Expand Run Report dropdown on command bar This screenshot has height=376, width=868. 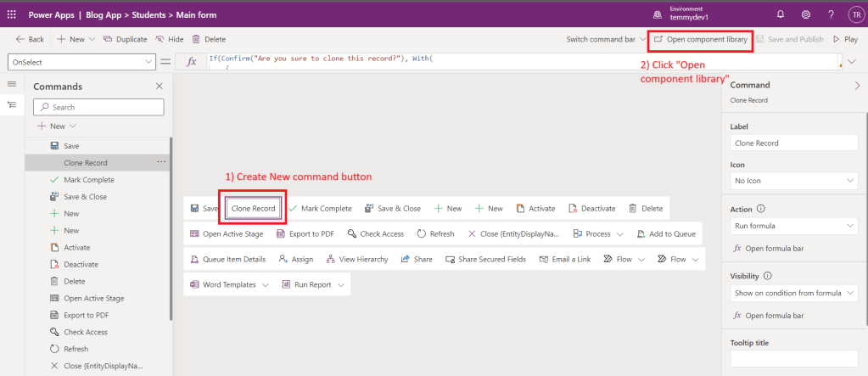(x=340, y=285)
